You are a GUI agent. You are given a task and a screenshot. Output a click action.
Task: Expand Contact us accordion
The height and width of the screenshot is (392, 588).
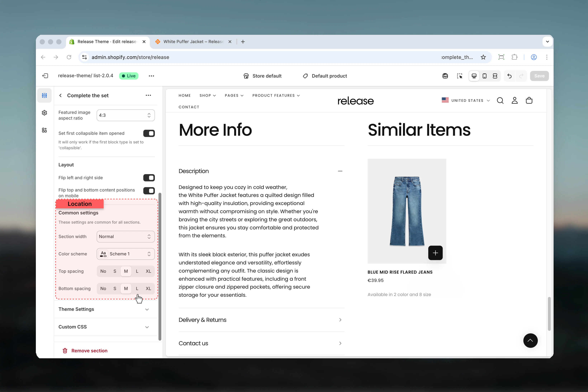(261, 343)
